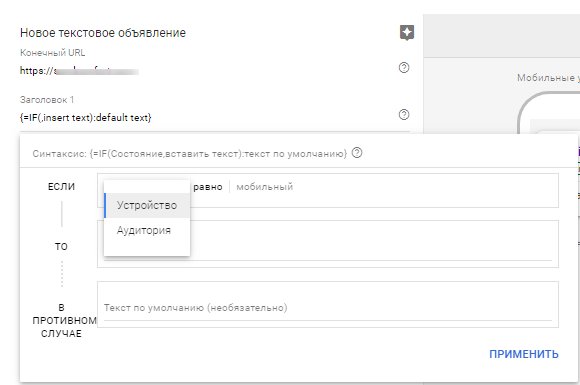Click the Новое текстовое объявление heading
The image size is (580, 385).
[x=103, y=33]
